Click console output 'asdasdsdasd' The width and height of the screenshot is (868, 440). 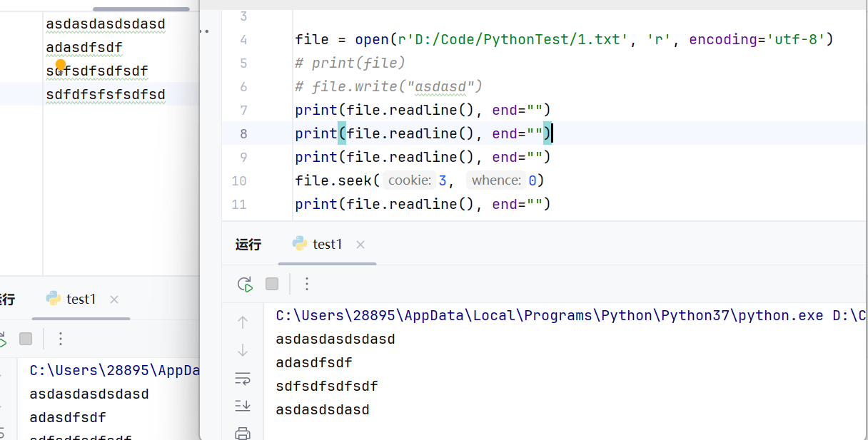point(323,409)
